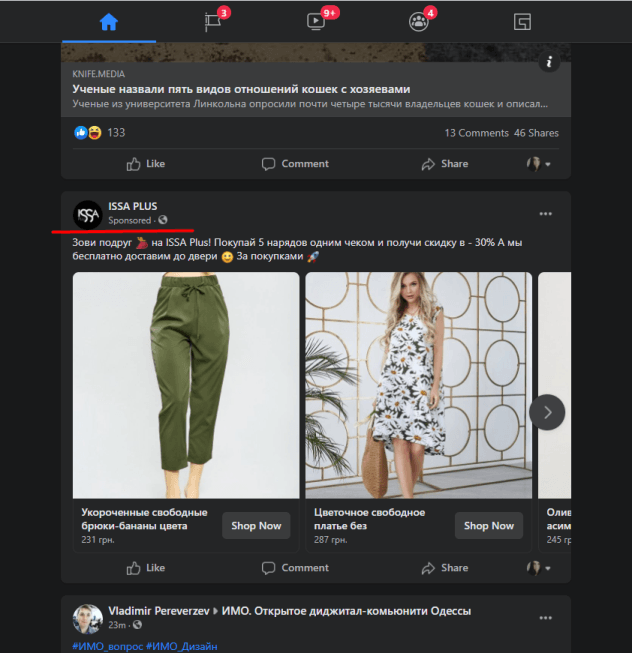The height and width of the screenshot is (653, 632).
Task: Click Shop Now for green trousers
Action: [x=256, y=525]
